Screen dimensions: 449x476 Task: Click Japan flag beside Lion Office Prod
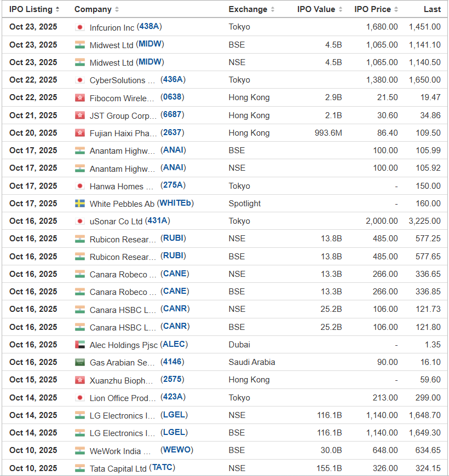click(x=80, y=398)
